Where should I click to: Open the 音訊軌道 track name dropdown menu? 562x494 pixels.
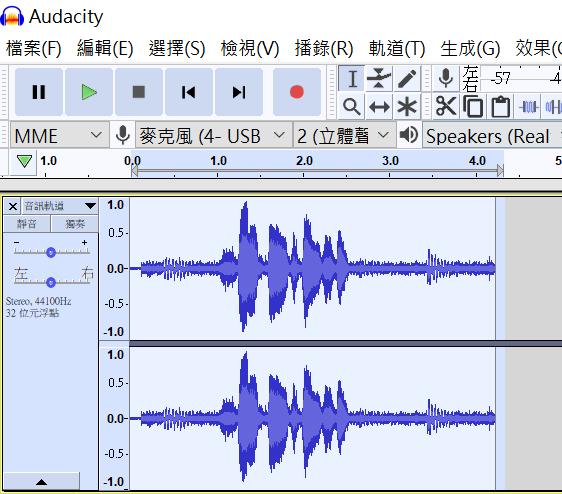coord(59,206)
